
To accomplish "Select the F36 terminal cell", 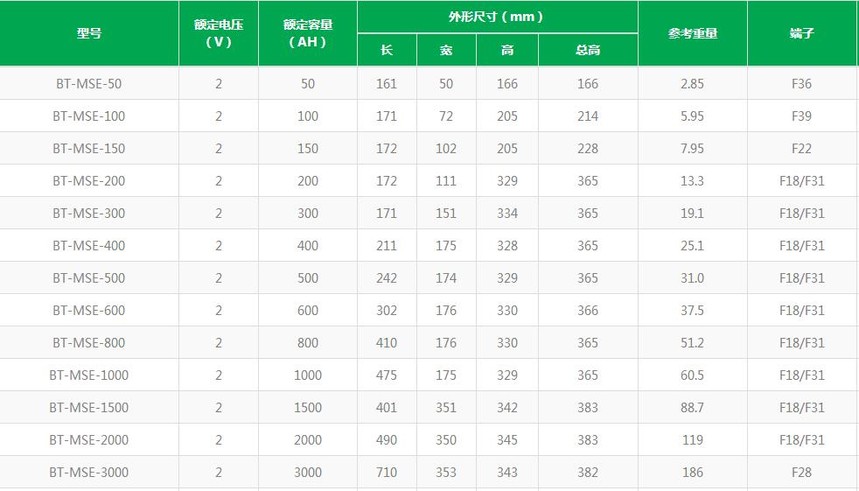I will point(802,83).
